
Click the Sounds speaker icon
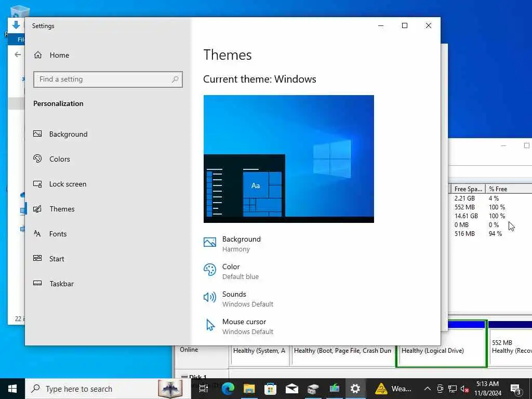[210, 297]
